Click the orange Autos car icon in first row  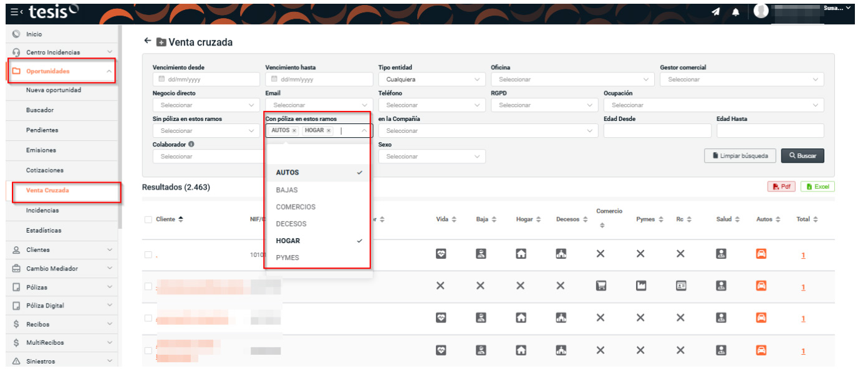[x=761, y=254]
